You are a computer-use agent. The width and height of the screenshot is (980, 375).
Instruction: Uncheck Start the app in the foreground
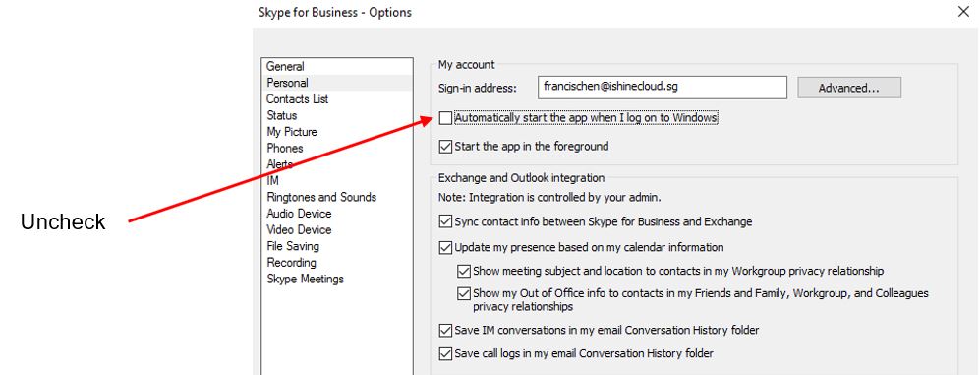[x=445, y=147]
